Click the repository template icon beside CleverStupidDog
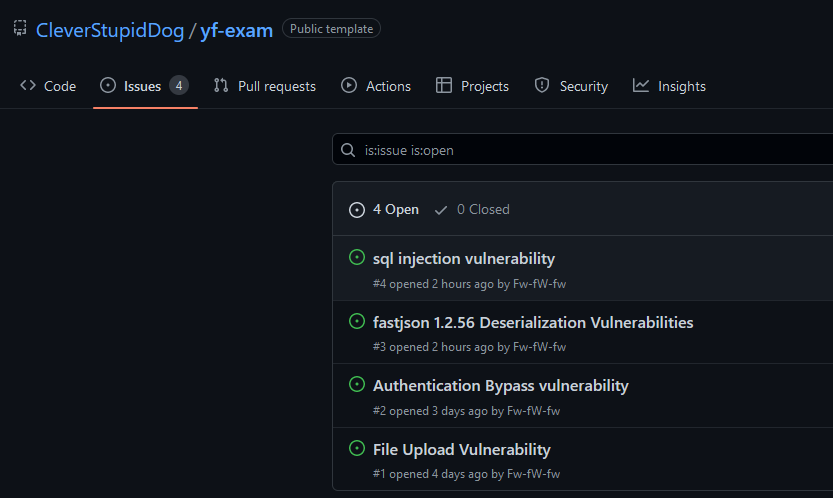Screen dimensions: 833x498 [x=20, y=28]
